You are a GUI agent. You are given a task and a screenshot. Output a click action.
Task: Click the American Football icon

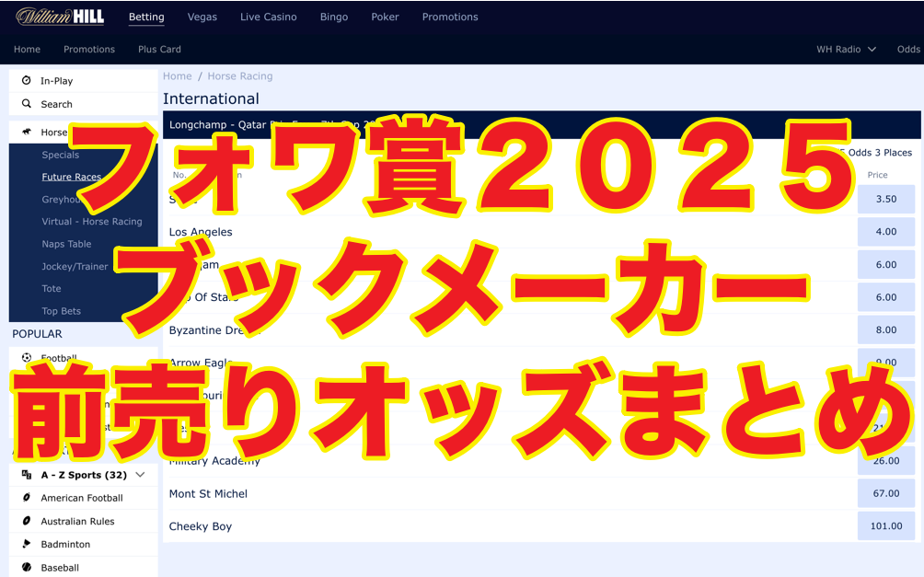tap(27, 498)
